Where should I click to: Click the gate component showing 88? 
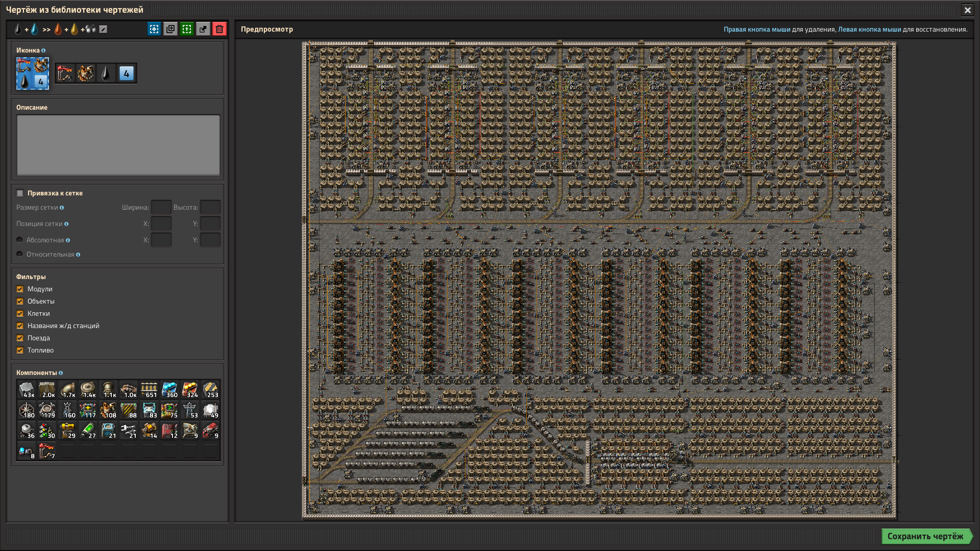click(x=129, y=410)
